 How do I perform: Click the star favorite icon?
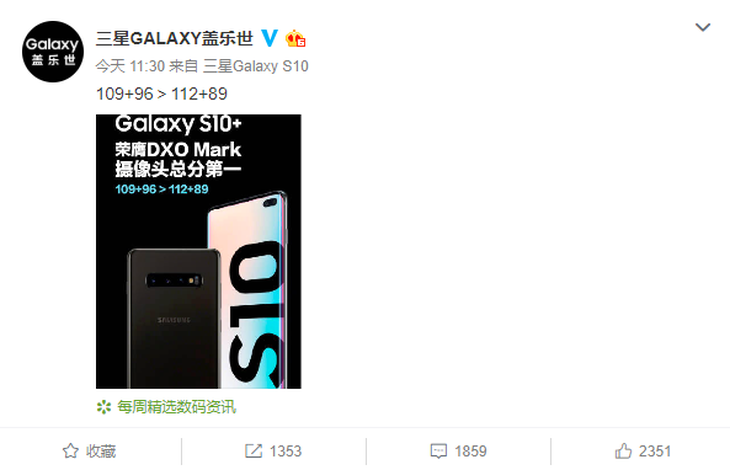(x=70, y=451)
